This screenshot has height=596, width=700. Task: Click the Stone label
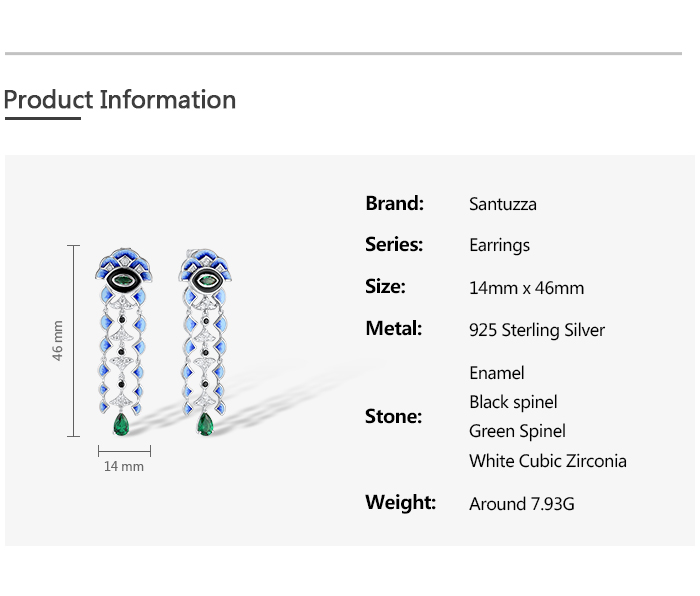(x=393, y=417)
